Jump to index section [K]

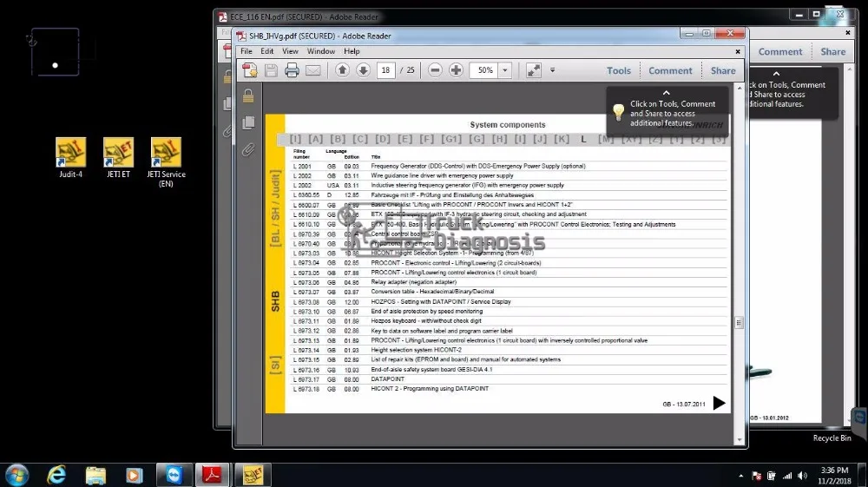pos(562,139)
